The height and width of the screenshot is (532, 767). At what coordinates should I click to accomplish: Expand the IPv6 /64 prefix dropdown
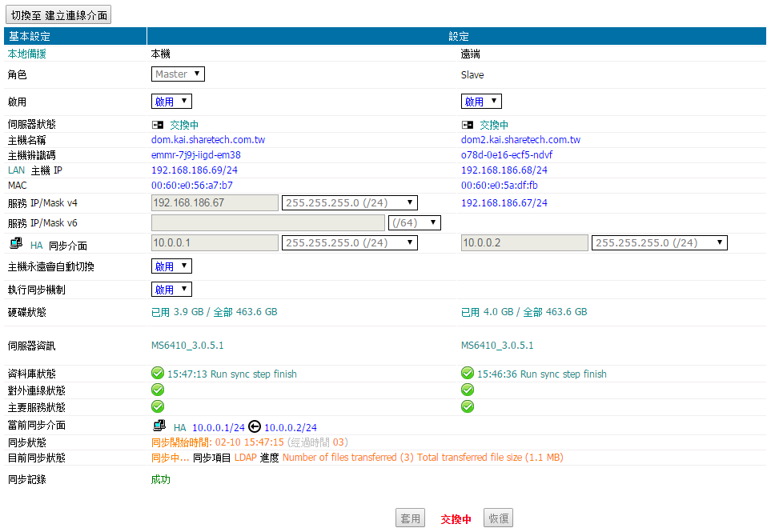(x=414, y=223)
